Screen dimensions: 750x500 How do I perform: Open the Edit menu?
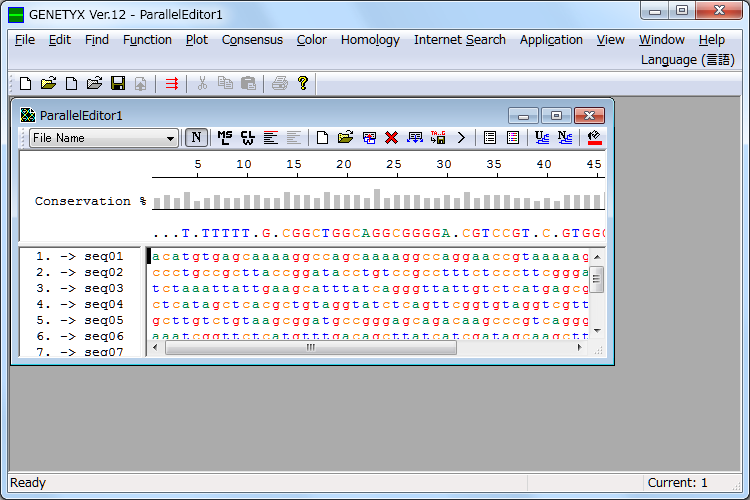point(60,40)
